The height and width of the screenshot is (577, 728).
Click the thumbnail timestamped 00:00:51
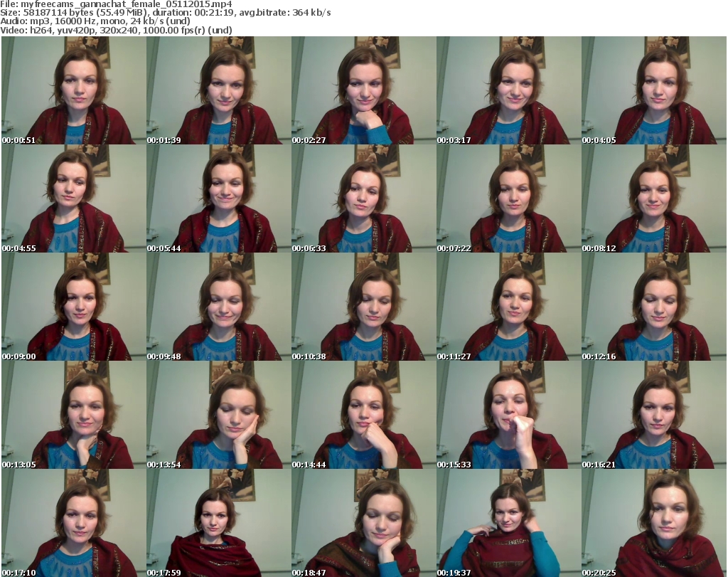(73, 90)
